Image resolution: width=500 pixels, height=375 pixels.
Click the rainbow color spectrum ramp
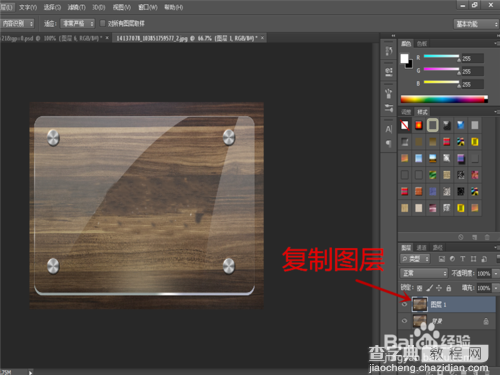(x=444, y=99)
